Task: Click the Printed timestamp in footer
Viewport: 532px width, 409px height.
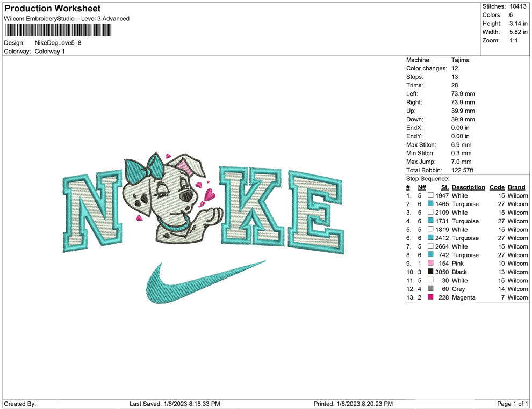Action: click(x=353, y=404)
